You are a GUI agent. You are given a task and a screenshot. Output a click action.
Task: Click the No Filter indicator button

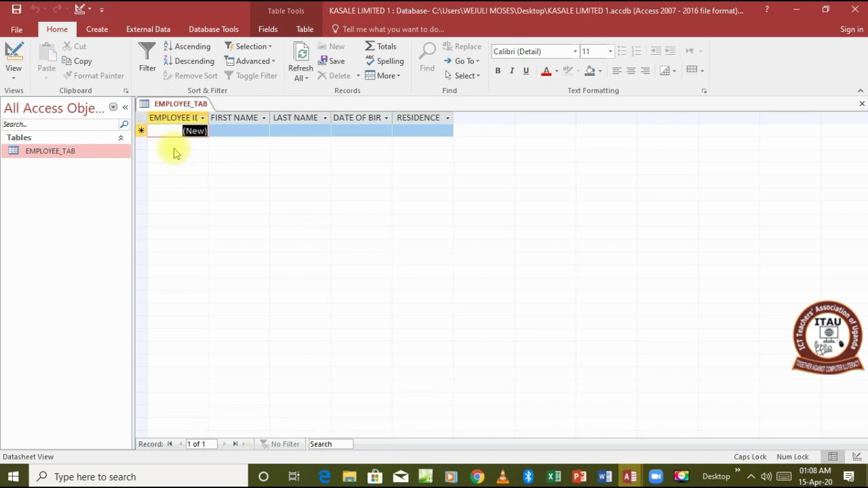pos(279,444)
